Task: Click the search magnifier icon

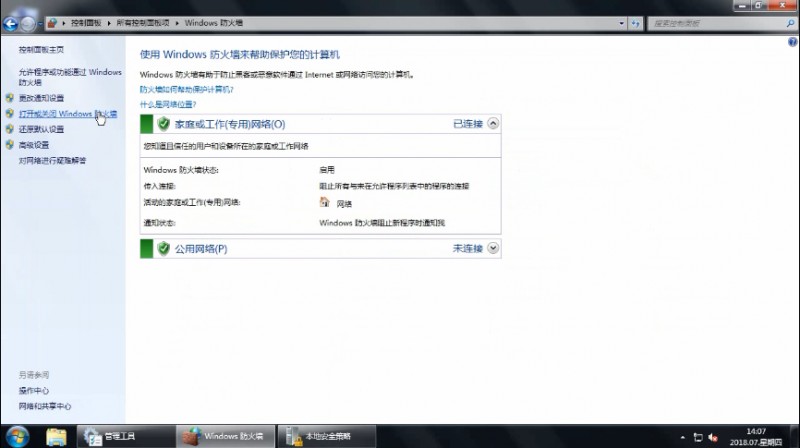Action: click(790, 23)
